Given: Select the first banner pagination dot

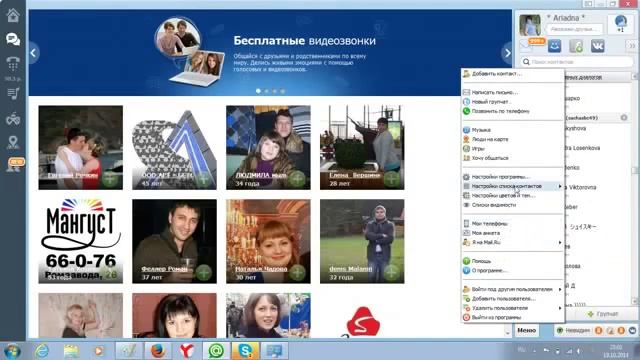Looking at the screenshot, I should (258, 91).
